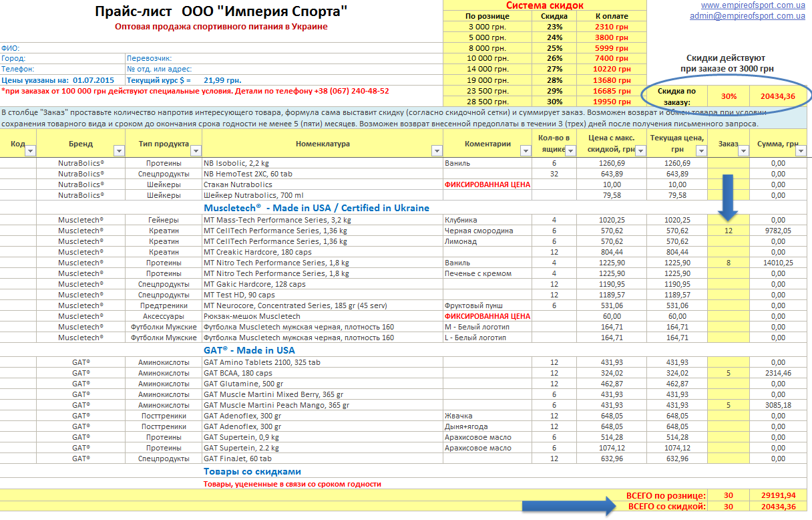Select the "M - Белый логотип" comment cell
The height and width of the screenshot is (520, 812).
[x=487, y=327]
